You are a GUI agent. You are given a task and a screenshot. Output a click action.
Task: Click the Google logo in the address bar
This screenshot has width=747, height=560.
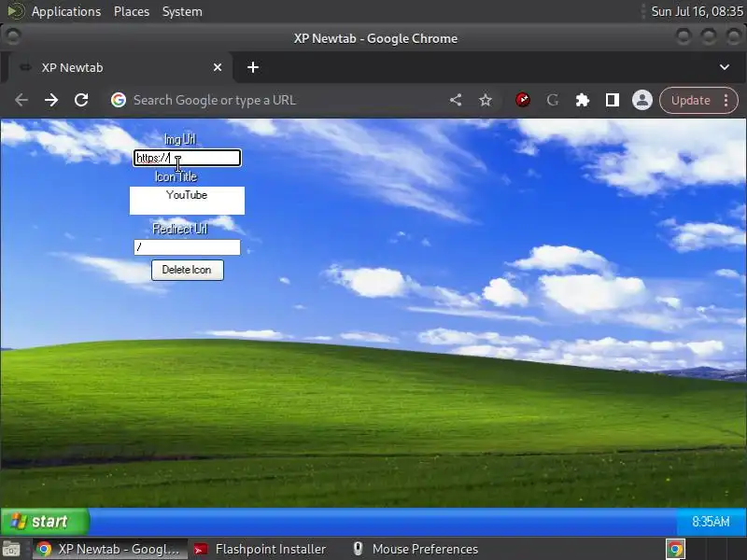[119, 100]
